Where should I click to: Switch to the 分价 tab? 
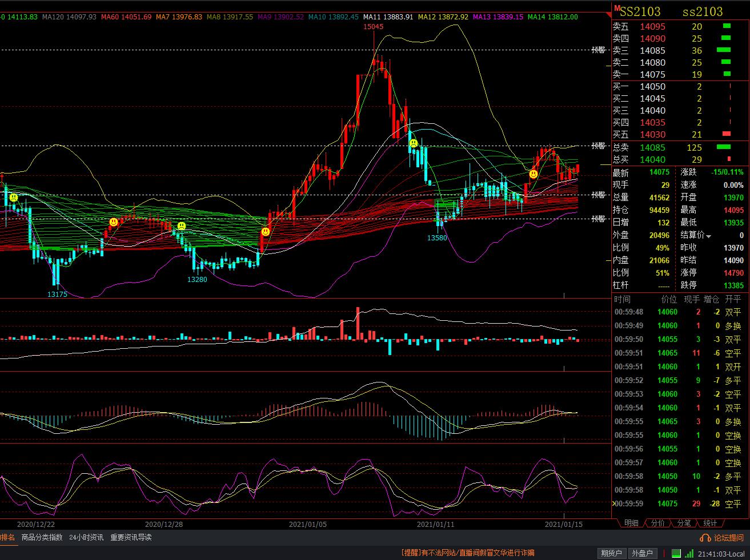(657, 523)
